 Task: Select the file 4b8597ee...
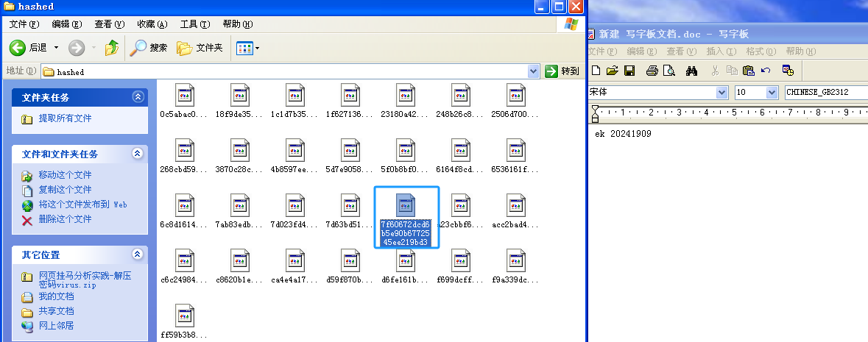[294, 157]
